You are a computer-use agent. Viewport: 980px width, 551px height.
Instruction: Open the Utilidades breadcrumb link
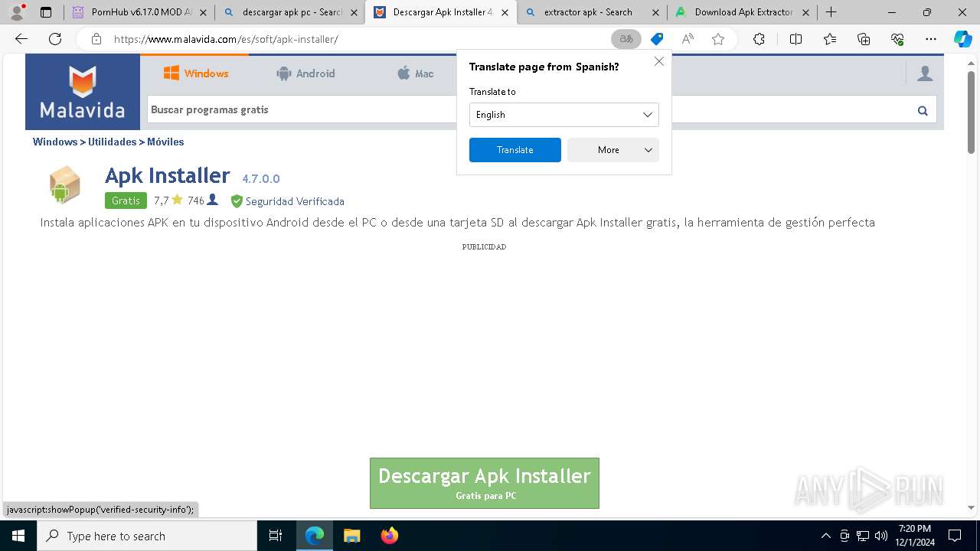(x=112, y=142)
